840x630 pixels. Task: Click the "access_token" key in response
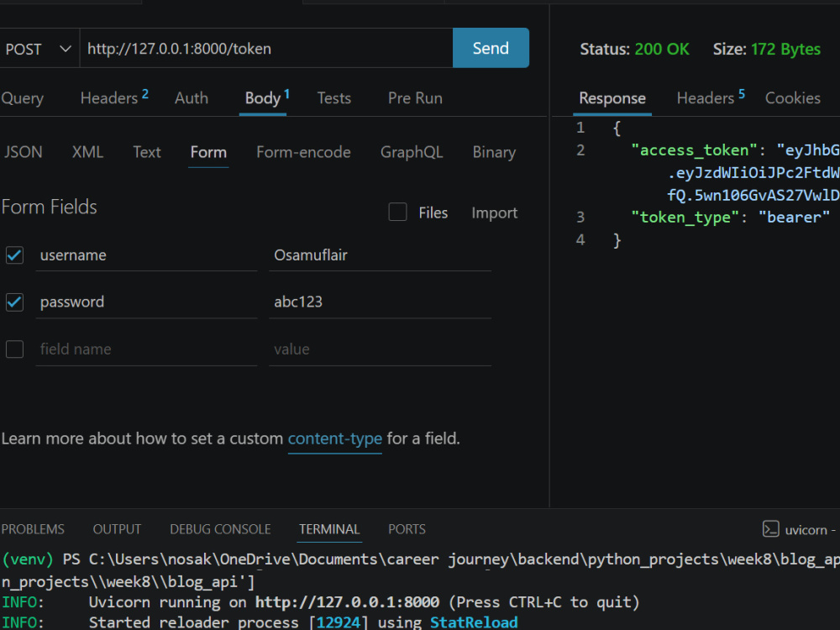[x=694, y=150]
